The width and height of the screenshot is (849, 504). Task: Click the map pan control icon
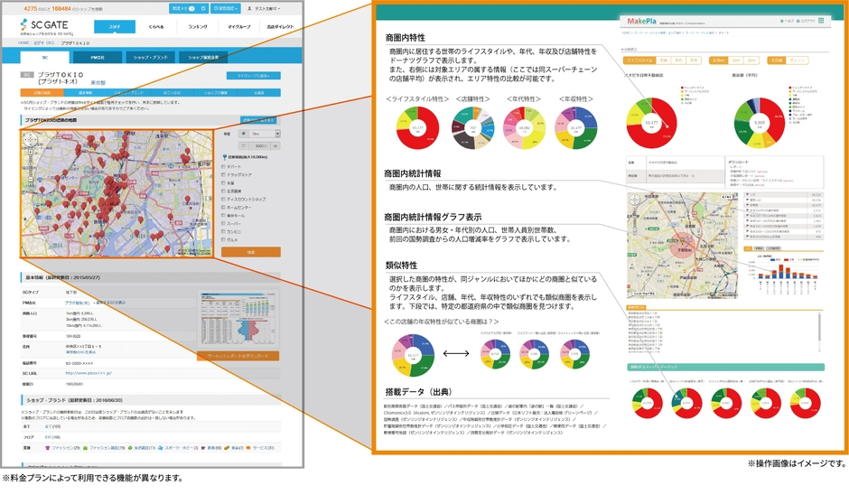pyautogui.click(x=32, y=140)
